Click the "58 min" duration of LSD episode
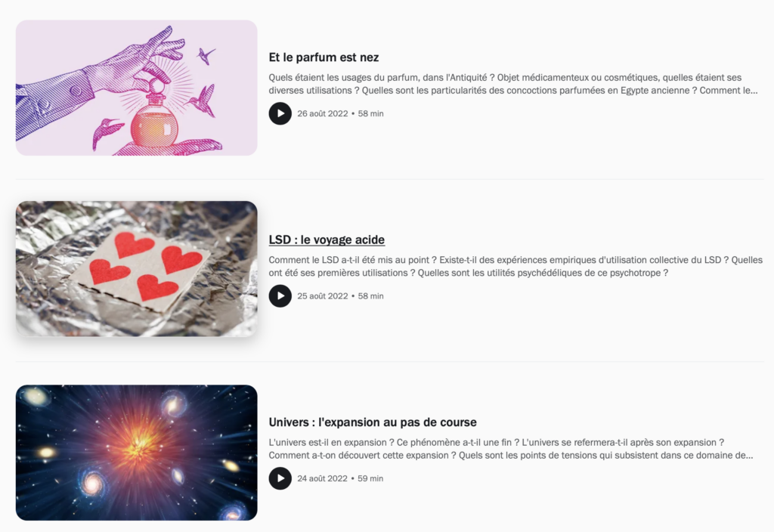The height and width of the screenshot is (532, 774). (370, 296)
